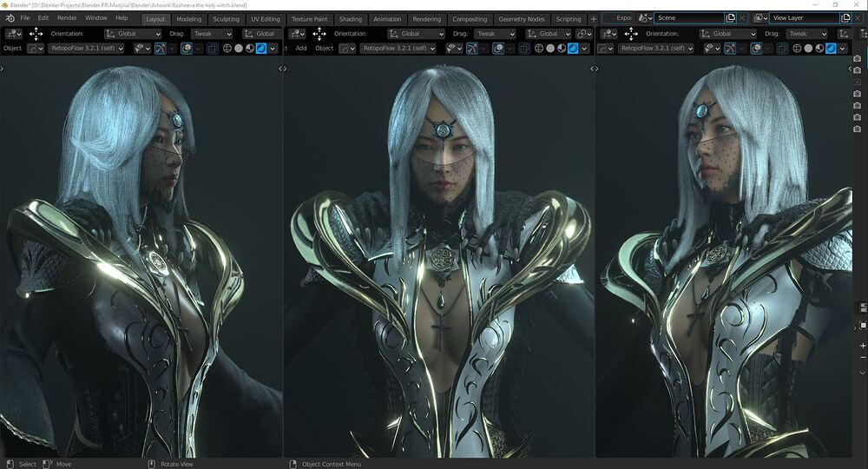The width and height of the screenshot is (868, 469).
Task: Switch to the Compositing workspace tab
Action: point(470,19)
